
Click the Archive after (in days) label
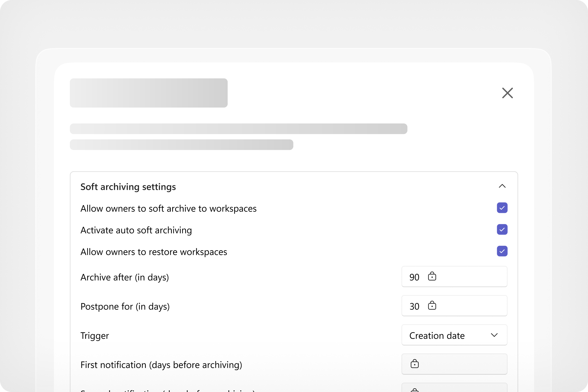pyautogui.click(x=124, y=277)
